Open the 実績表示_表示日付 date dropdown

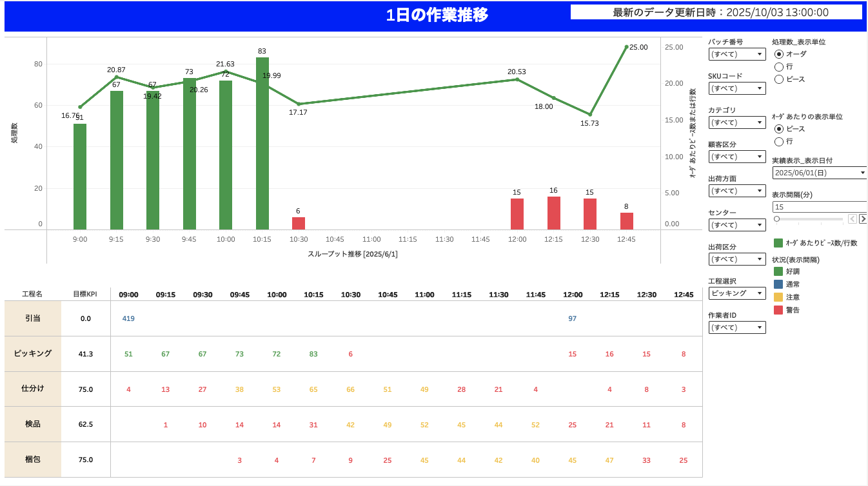click(820, 173)
